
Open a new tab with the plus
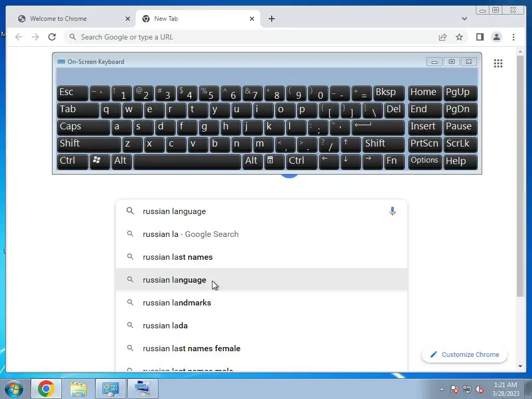(x=271, y=19)
